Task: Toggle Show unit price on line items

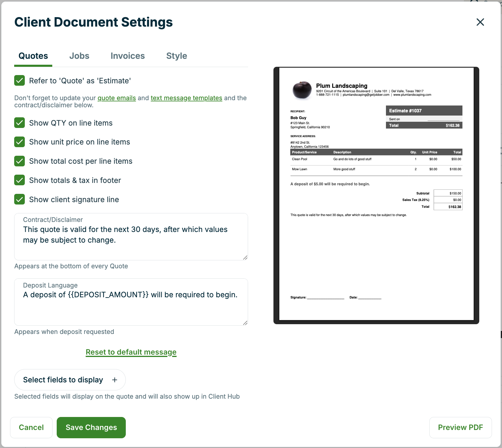Action: click(19, 142)
